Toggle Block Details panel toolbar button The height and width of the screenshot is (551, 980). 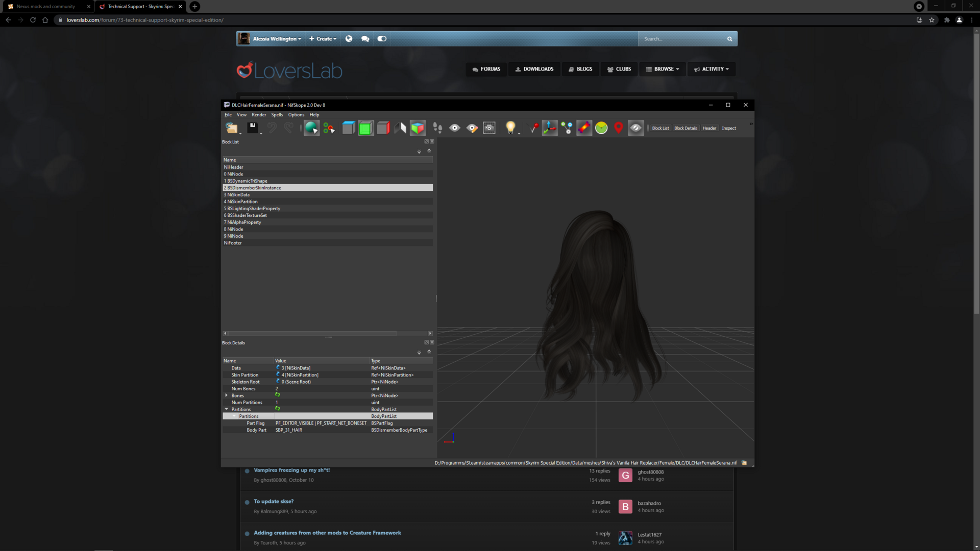[685, 128]
